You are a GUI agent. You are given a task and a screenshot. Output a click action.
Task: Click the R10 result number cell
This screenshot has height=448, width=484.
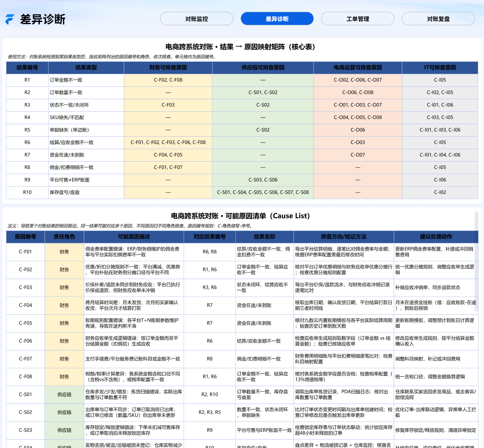[x=27, y=193]
